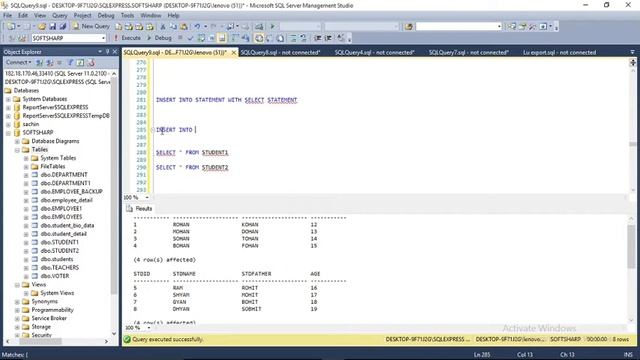Select the Results pane tab
Screen dimensions: 640x360
(139, 209)
